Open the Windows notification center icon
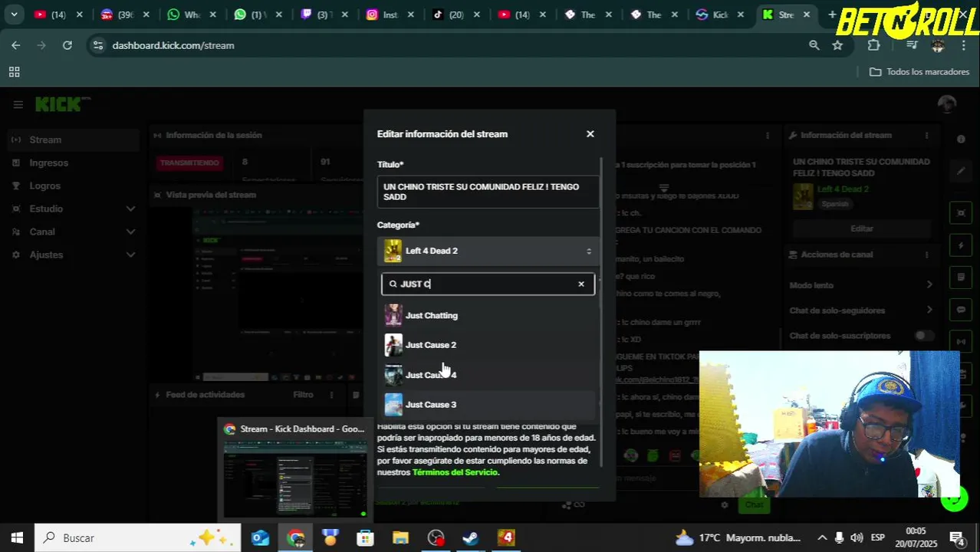 coord(958,538)
